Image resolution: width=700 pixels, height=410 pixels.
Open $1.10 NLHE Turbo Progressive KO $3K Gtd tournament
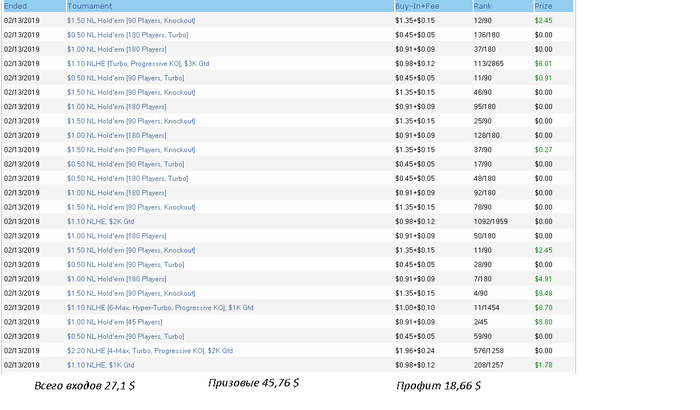tap(138, 63)
